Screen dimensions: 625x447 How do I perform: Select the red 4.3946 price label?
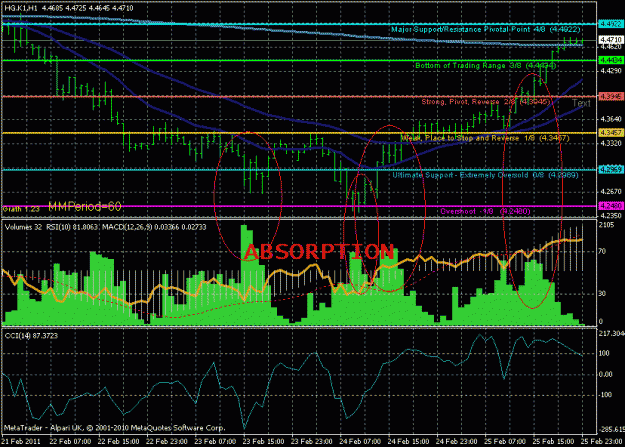pyautogui.click(x=611, y=96)
